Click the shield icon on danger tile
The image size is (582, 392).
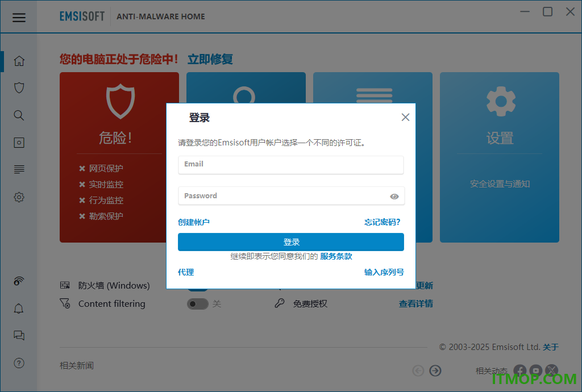click(120, 101)
